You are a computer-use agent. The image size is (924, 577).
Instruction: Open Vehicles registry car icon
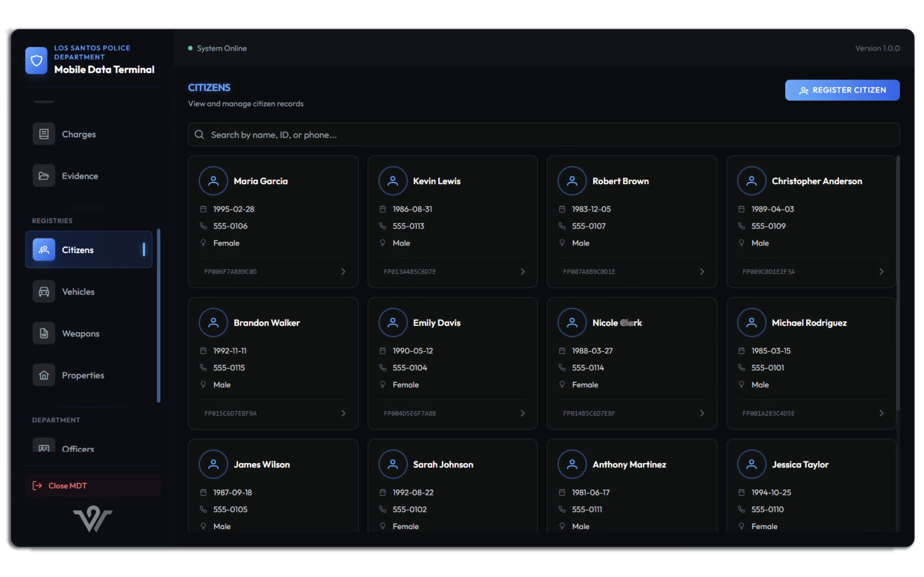tap(44, 291)
